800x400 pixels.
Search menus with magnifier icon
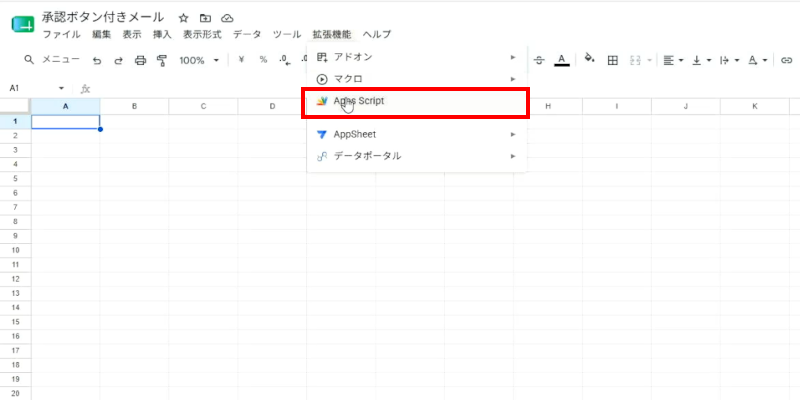30,60
